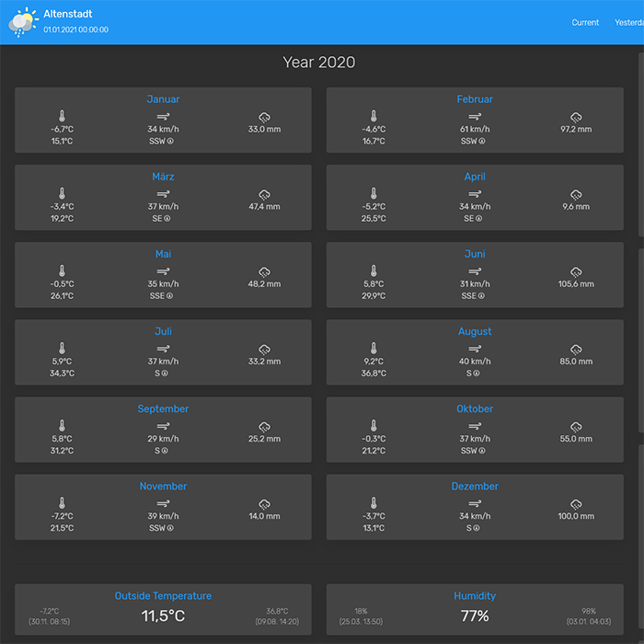The width and height of the screenshot is (644, 644).
Task: Open the Juni month link
Action: tap(475, 254)
